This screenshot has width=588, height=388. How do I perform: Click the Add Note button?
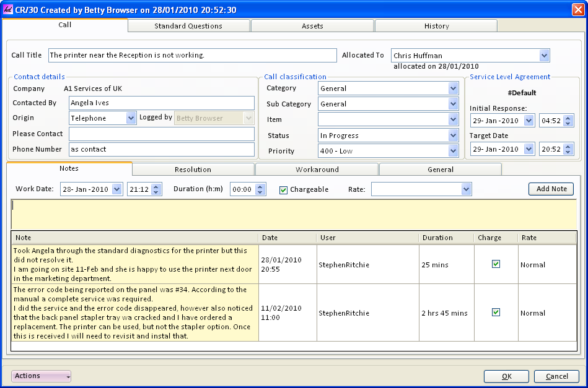coord(551,189)
